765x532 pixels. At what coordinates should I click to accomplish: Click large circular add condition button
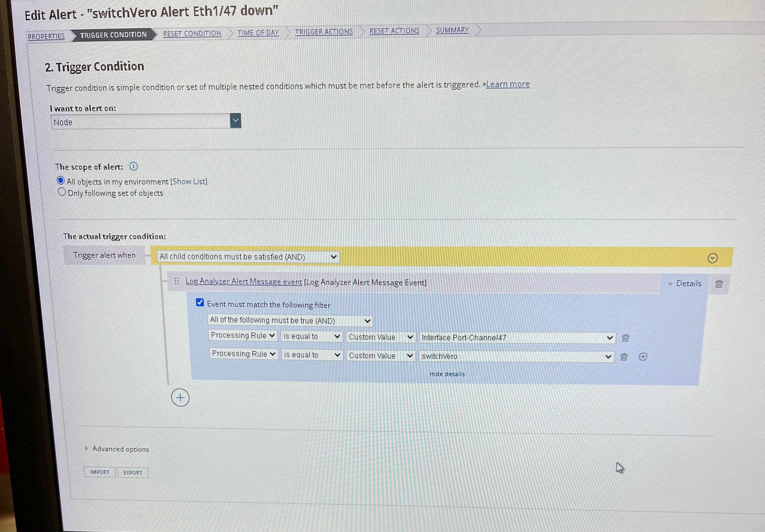click(x=180, y=397)
